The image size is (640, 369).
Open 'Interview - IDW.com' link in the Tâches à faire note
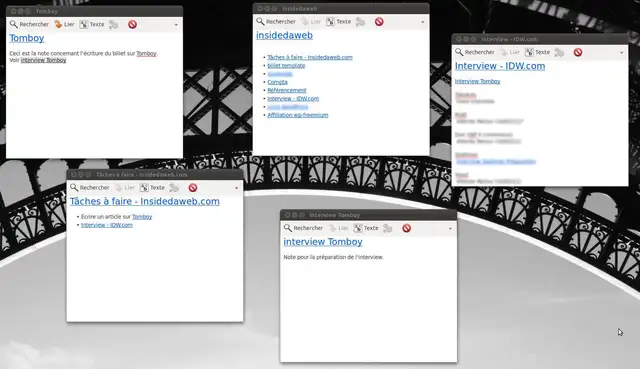pos(107,225)
